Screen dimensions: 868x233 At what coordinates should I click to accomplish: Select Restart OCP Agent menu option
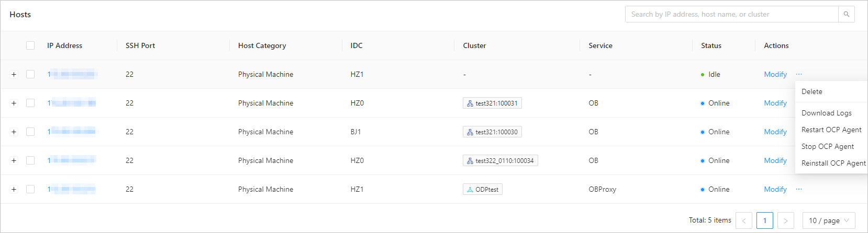[831, 130]
